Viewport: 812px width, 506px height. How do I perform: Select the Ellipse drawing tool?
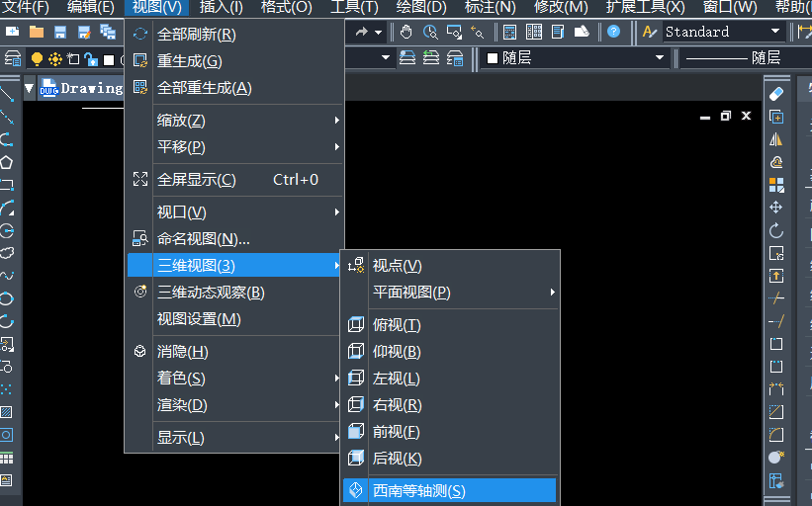point(7,298)
